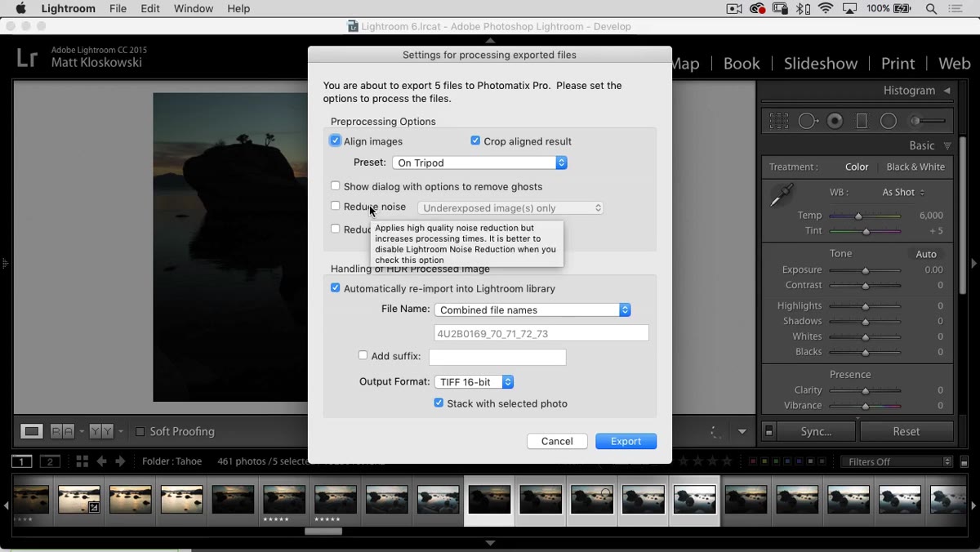
Task: Select the Crop Overlay tool
Action: (x=779, y=121)
